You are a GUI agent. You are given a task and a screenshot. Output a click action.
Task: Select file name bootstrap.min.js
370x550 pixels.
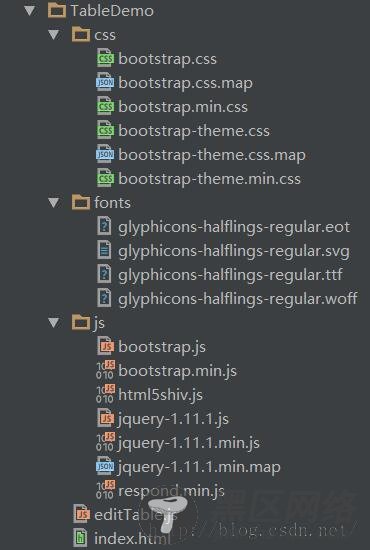pos(177,371)
